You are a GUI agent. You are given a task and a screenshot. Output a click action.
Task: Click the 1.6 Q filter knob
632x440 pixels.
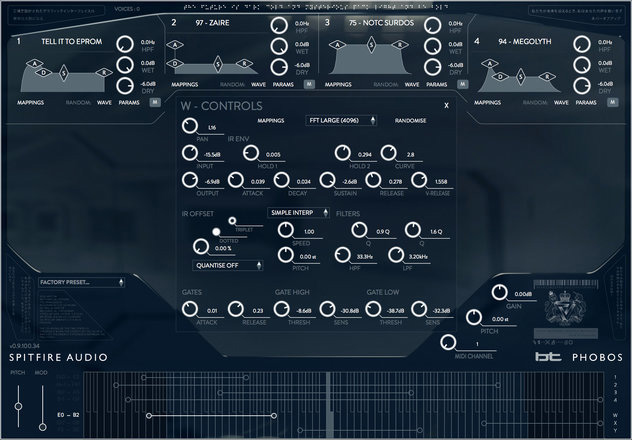coord(412,230)
